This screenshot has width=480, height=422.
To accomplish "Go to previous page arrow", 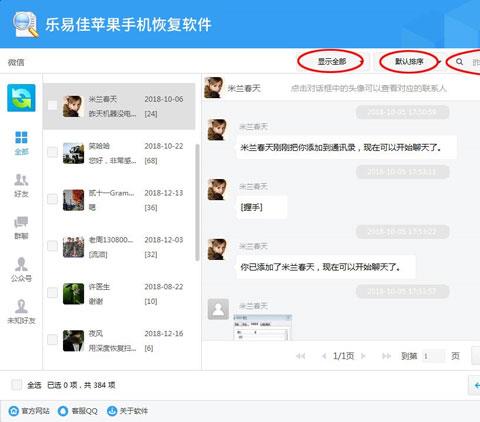I will point(324,356).
